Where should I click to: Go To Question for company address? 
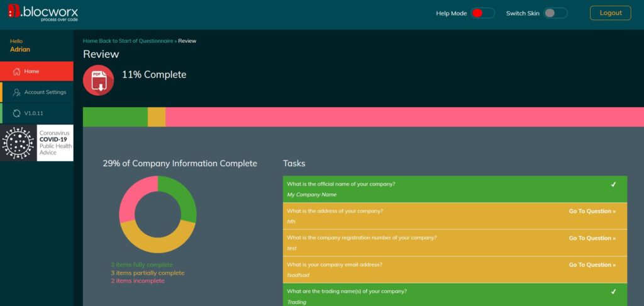(x=592, y=211)
